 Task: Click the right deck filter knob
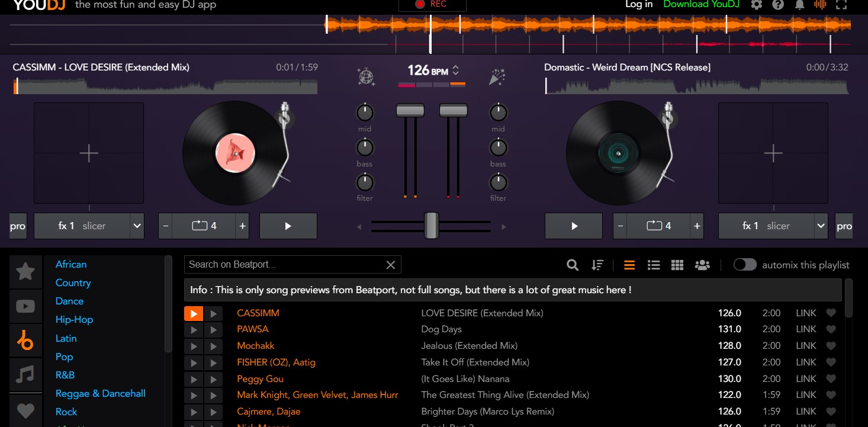point(498,182)
